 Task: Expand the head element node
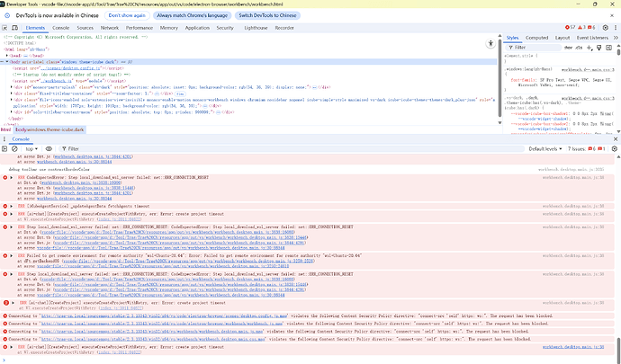click(7, 56)
